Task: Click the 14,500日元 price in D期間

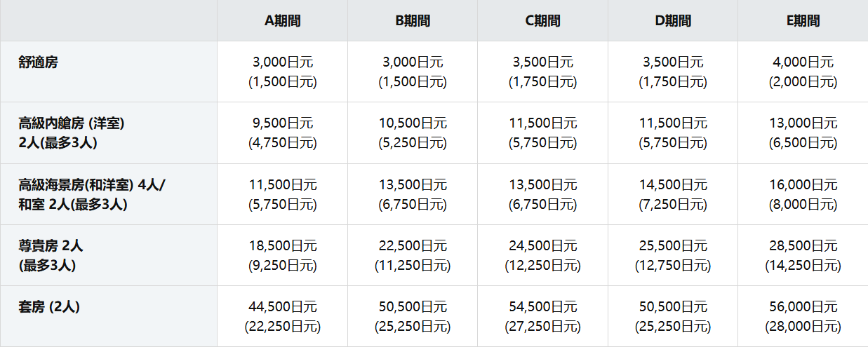Action: (x=673, y=185)
